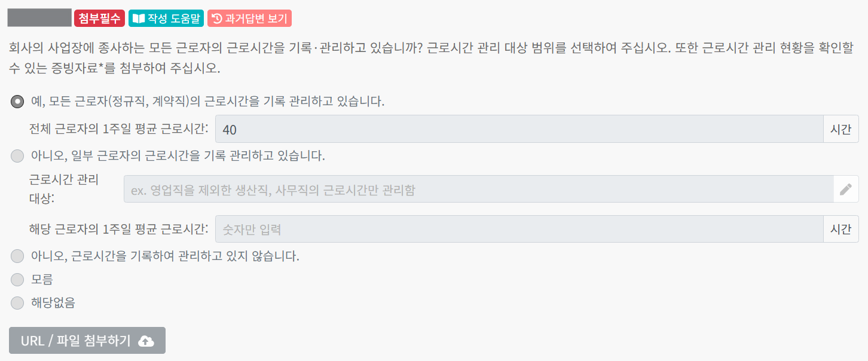Choose '근로시간을 기록하여 관리하고 있지 않습니다' option
The width and height of the screenshot is (868, 361).
point(18,257)
